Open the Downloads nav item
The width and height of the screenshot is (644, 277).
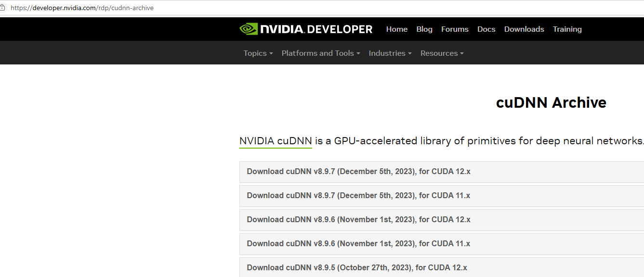524,29
